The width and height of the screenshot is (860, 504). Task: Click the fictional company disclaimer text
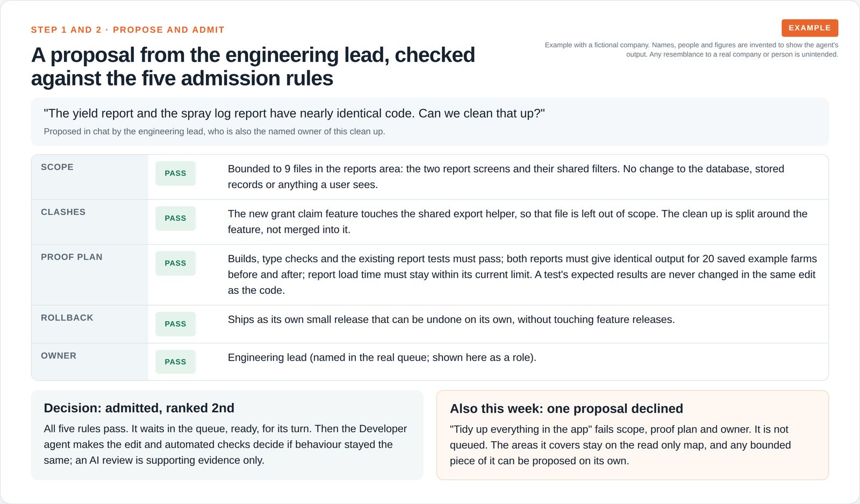(x=691, y=50)
